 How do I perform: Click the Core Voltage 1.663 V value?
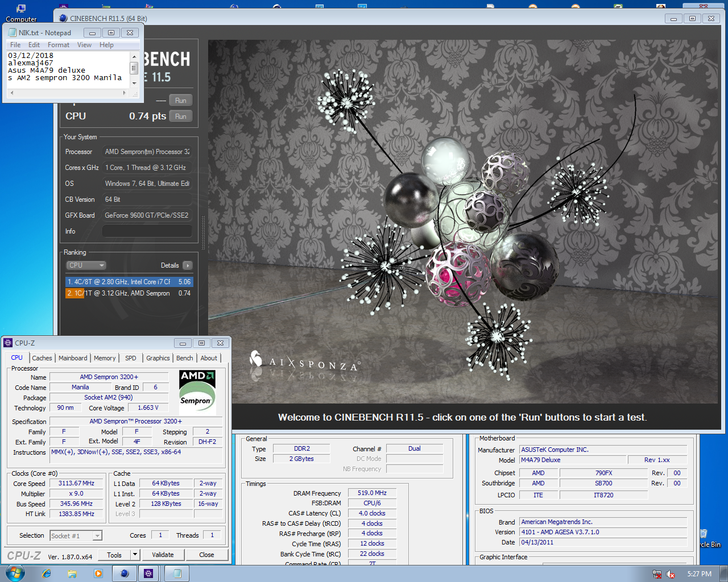(x=148, y=408)
